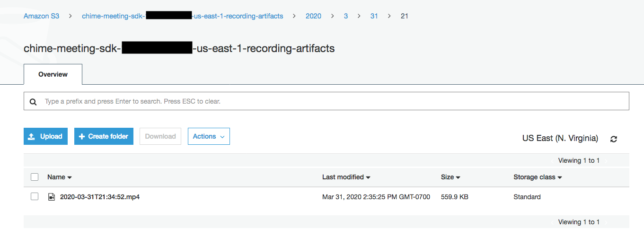
Task: Click the video file icon for the mp4
Action: click(x=52, y=197)
